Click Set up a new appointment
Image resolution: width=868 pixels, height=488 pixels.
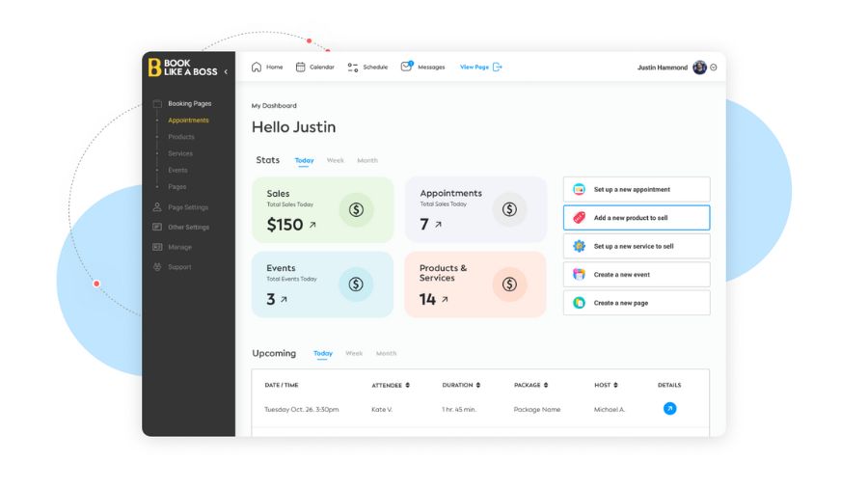tap(637, 189)
